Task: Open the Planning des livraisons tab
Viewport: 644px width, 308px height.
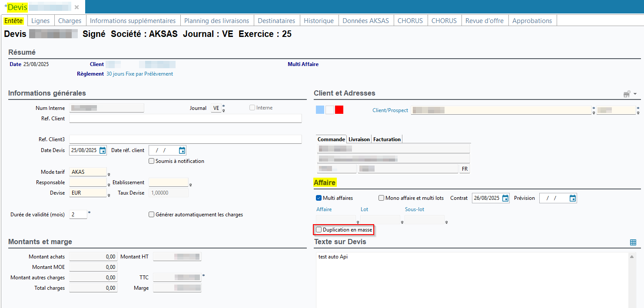Action: coord(216,21)
